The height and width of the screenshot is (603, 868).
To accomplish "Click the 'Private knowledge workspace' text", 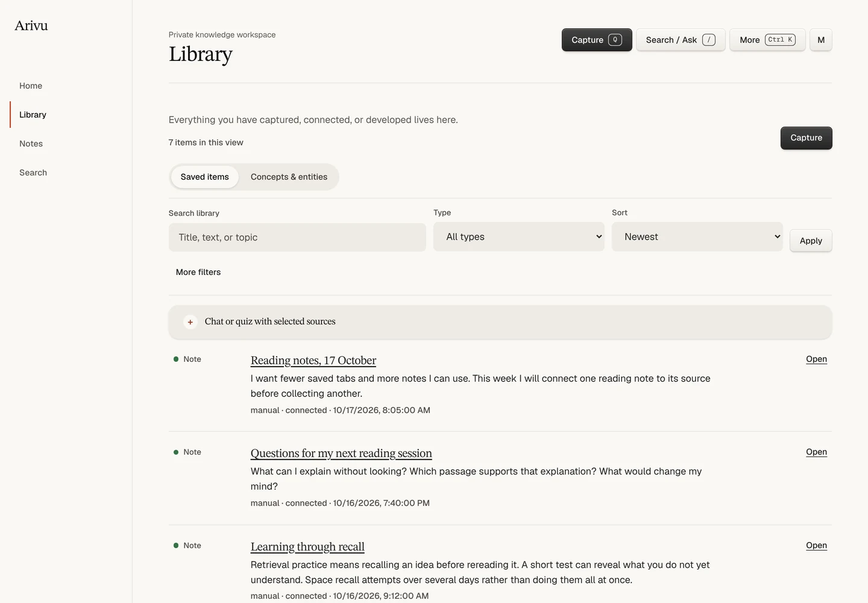I will coord(222,34).
